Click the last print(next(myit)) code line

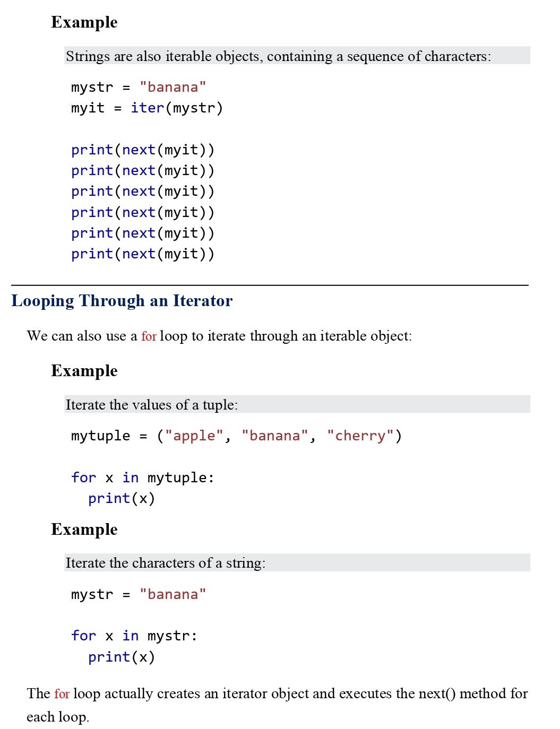coord(143,254)
